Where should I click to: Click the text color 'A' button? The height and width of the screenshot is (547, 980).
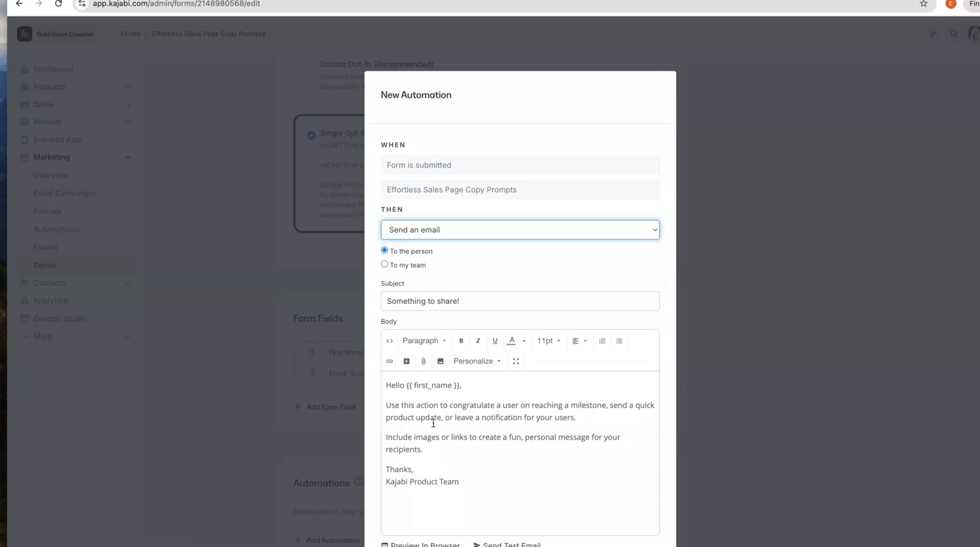[512, 341]
